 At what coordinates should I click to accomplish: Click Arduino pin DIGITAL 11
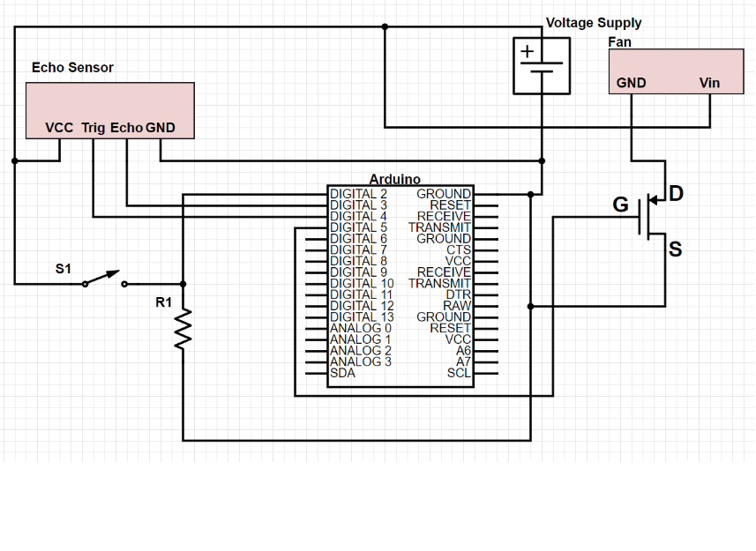pyautogui.click(x=362, y=294)
